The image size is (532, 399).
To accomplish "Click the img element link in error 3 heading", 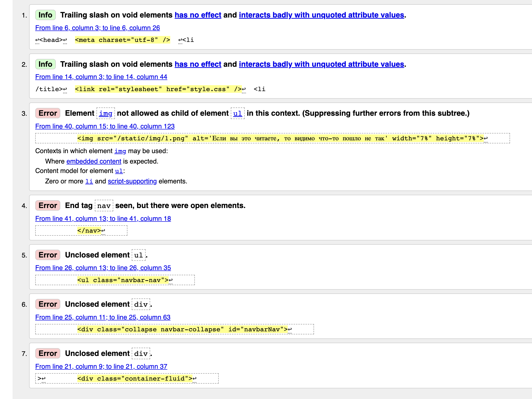I will (106, 113).
